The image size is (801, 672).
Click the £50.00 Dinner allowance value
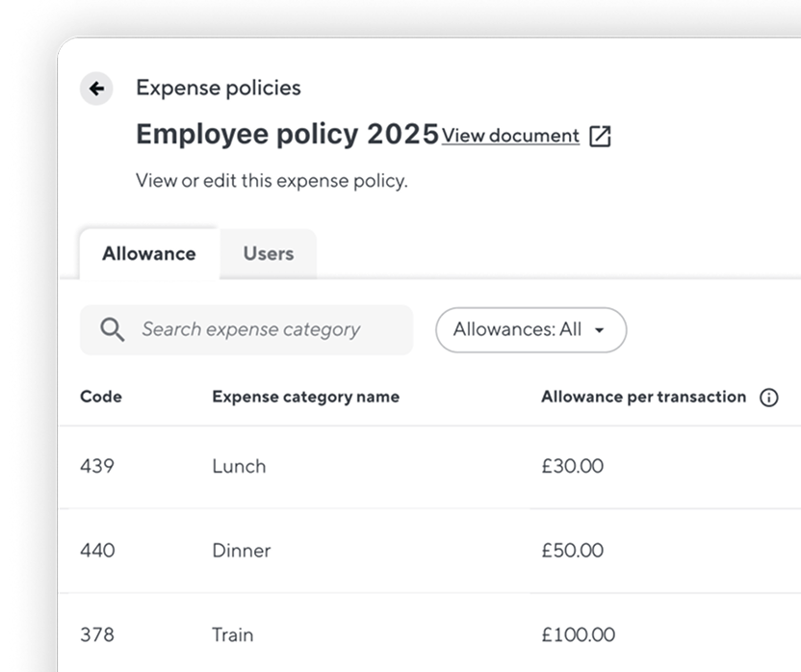(x=573, y=551)
